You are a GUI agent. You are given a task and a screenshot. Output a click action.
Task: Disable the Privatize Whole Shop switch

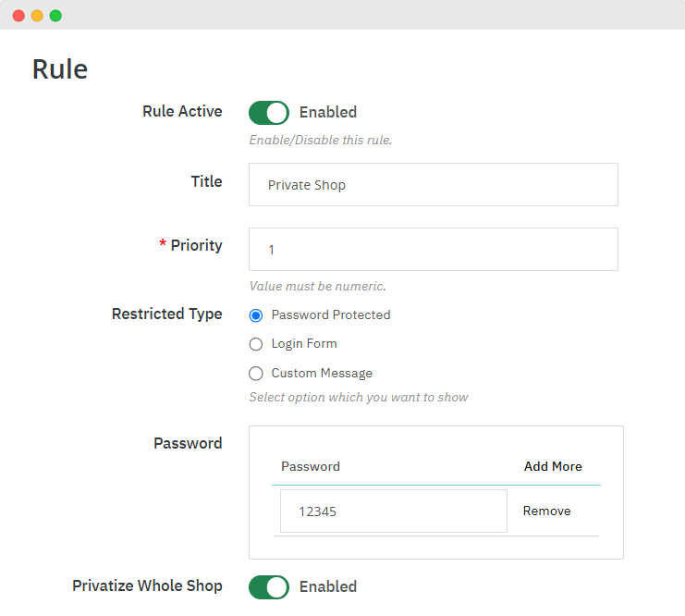[x=269, y=586]
